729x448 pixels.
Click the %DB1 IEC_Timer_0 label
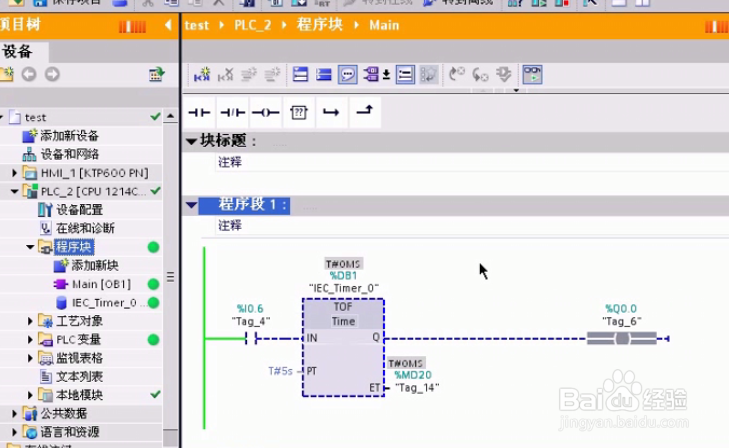tap(344, 282)
